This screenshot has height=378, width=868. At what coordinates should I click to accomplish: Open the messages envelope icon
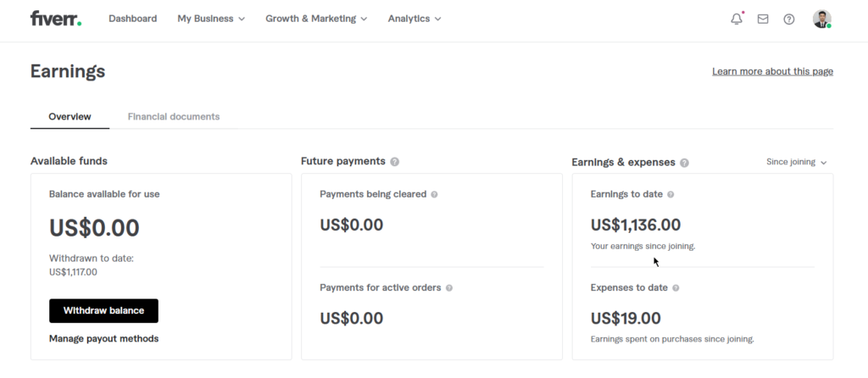pos(763,19)
